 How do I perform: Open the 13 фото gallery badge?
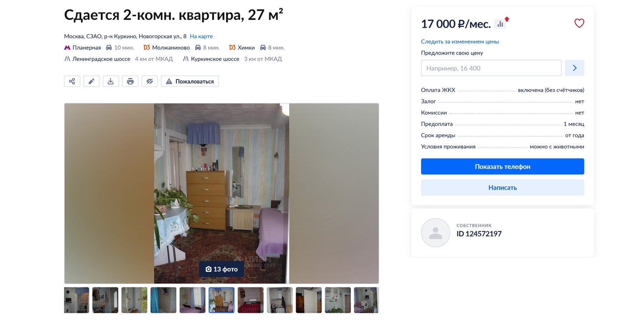(221, 269)
